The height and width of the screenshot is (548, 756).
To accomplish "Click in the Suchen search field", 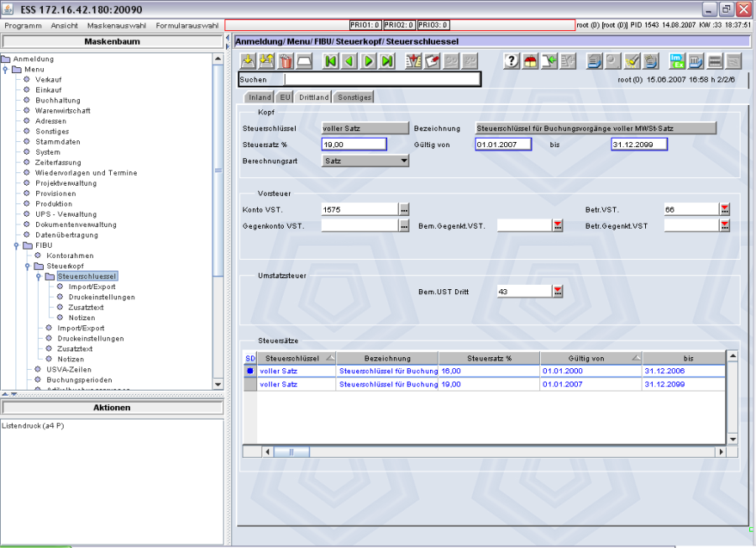I will pos(382,80).
